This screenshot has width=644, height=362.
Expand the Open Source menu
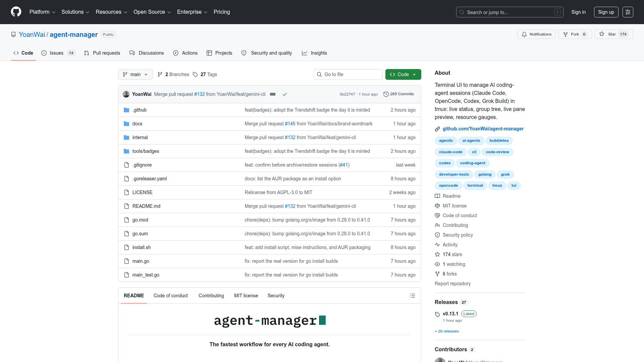click(152, 12)
